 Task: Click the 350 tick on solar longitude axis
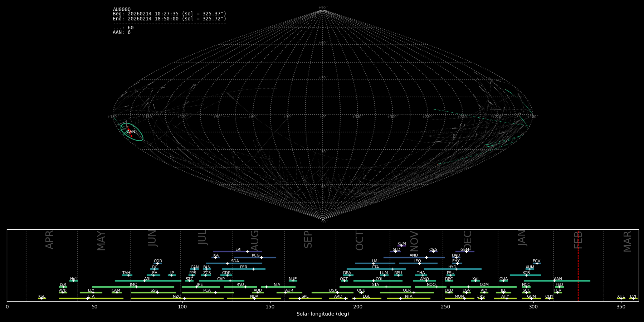tap(621, 307)
